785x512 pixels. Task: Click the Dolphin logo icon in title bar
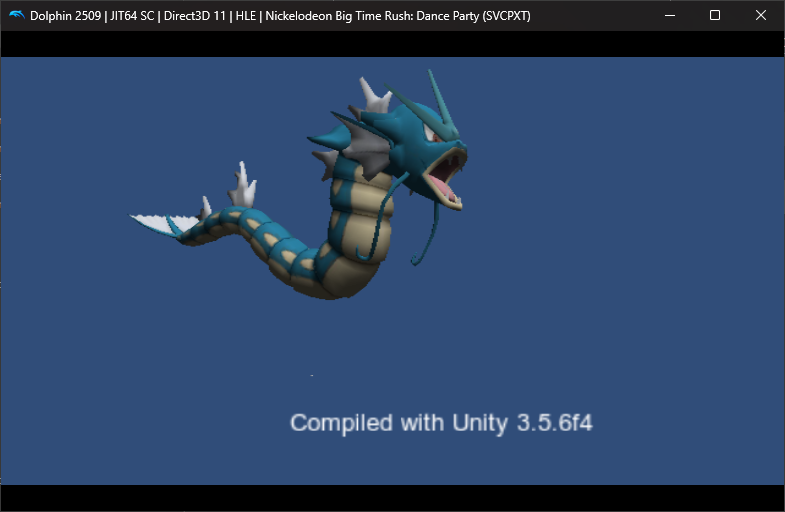(17, 16)
